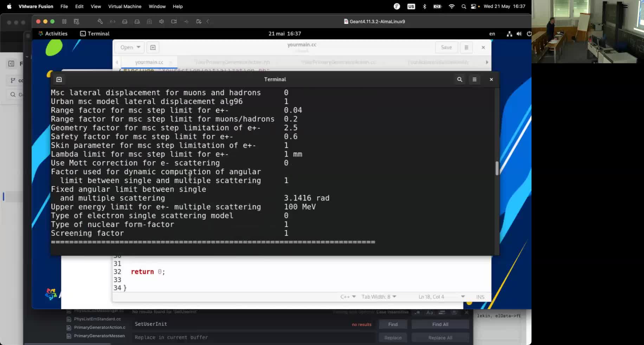The height and width of the screenshot is (345, 644).
Task: Click the Save button in gedit
Action: coord(446,47)
